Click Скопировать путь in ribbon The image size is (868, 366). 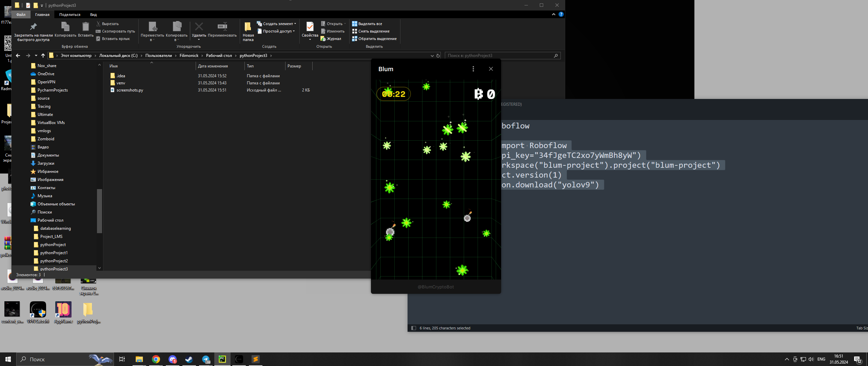coord(116,31)
